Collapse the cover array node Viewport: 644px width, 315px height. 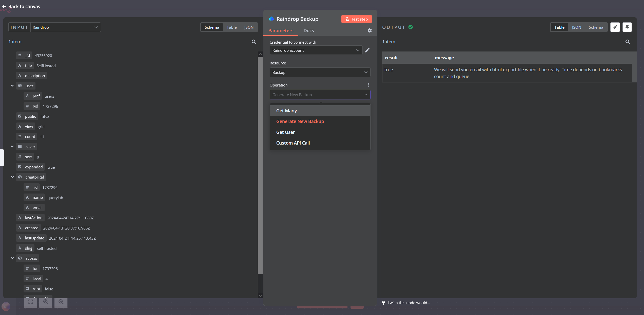pyautogui.click(x=12, y=147)
